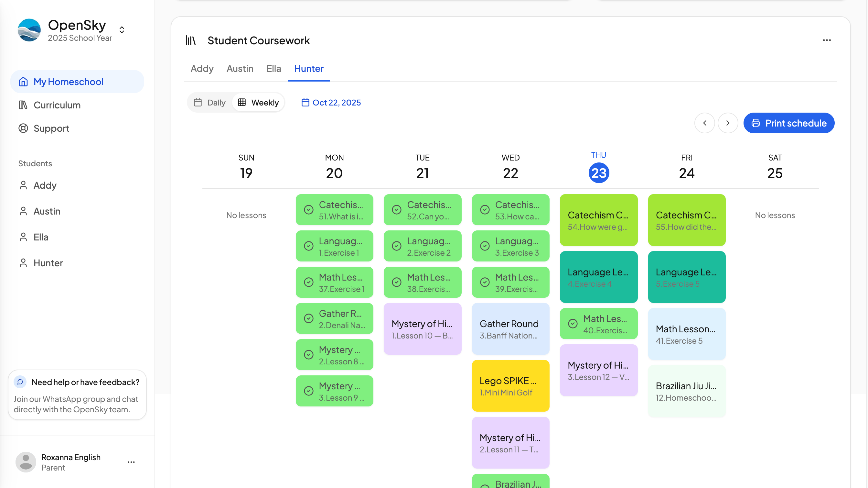Toggle check on Thursday Math Lesson 40
Image resolution: width=868 pixels, height=488 pixels.
(573, 324)
